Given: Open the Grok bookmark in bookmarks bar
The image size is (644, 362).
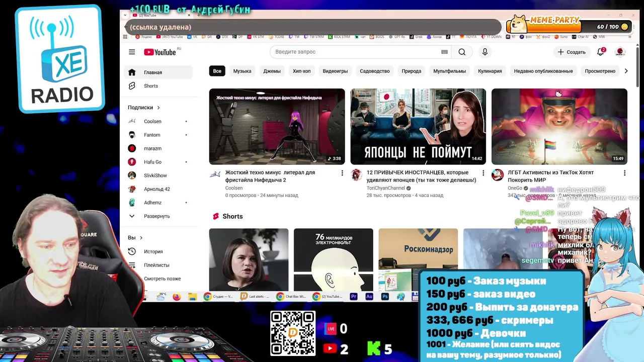Looking at the screenshot, I should coord(416,37).
